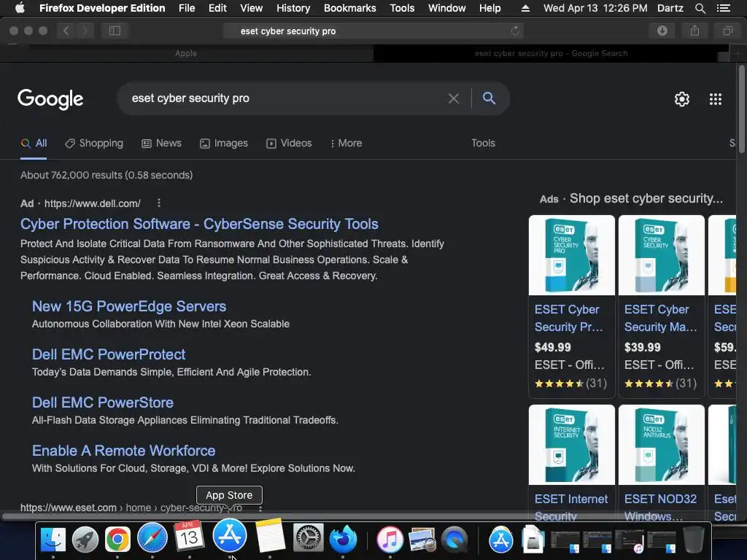Click ESET Cyber Security Pro box image

tap(572, 255)
